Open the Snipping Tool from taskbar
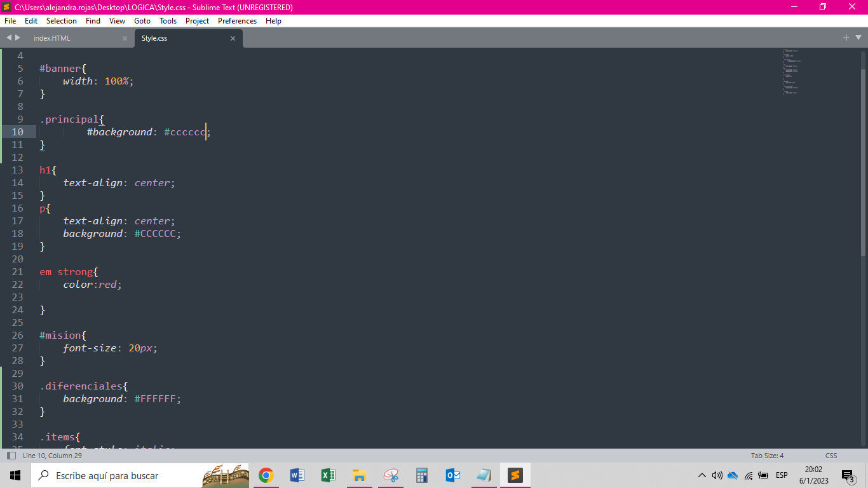 [390, 475]
